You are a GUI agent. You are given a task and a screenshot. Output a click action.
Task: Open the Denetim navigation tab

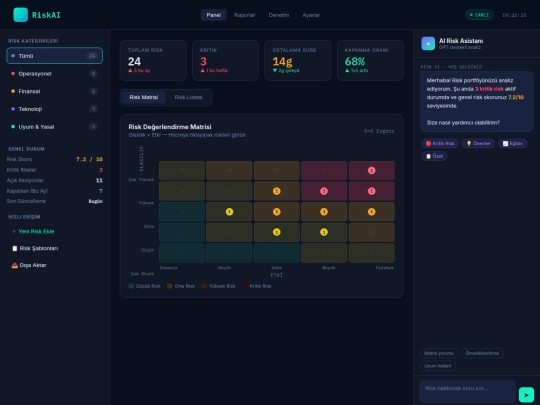pos(279,15)
